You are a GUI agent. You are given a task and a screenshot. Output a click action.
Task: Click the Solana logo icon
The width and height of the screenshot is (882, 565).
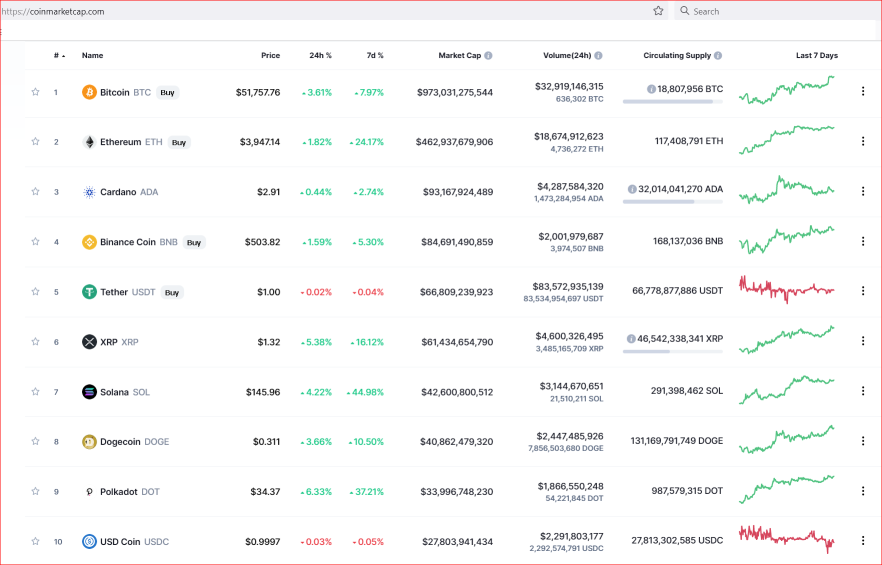tap(89, 392)
